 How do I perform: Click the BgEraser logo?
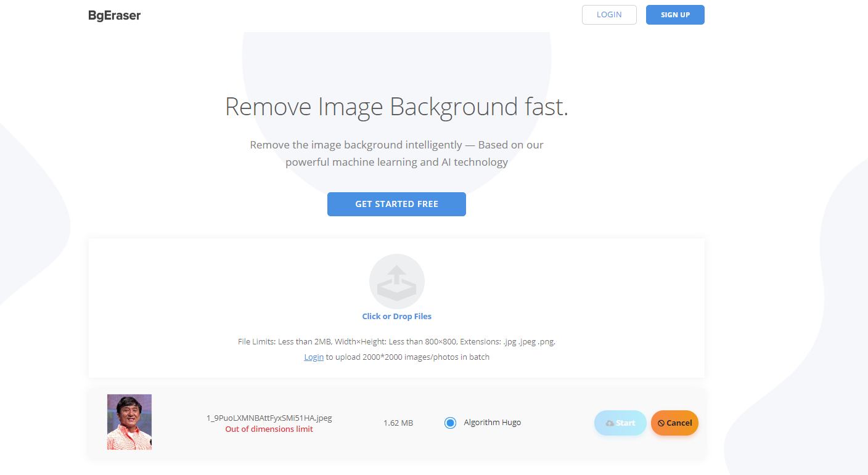point(115,15)
